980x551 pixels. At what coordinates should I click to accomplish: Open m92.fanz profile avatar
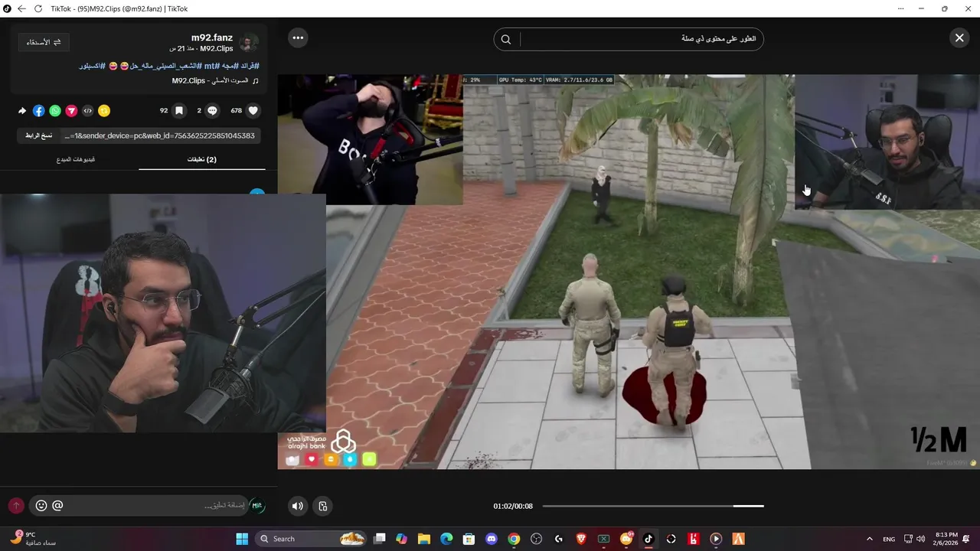(249, 43)
